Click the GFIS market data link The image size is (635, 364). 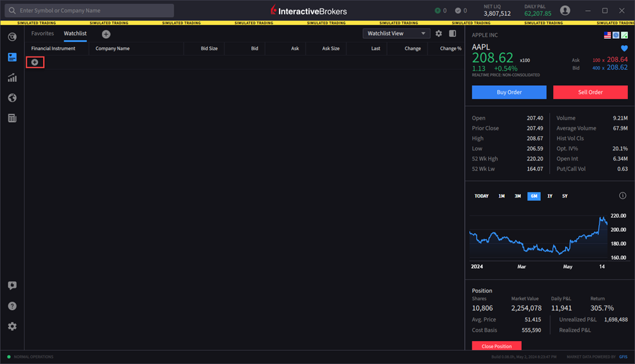pyautogui.click(x=624, y=357)
